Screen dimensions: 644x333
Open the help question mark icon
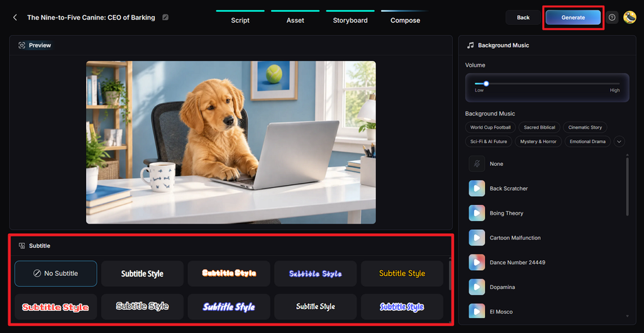click(612, 17)
